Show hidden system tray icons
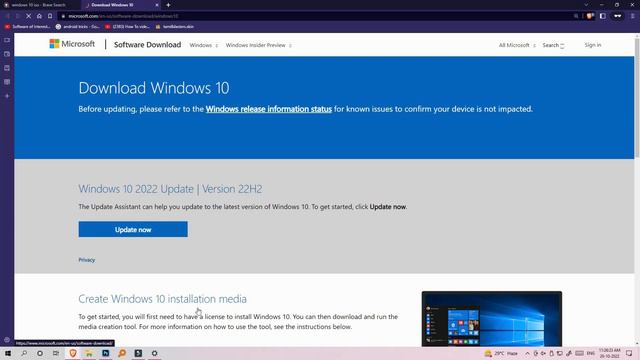This screenshot has height=360, width=640. [x=527, y=353]
